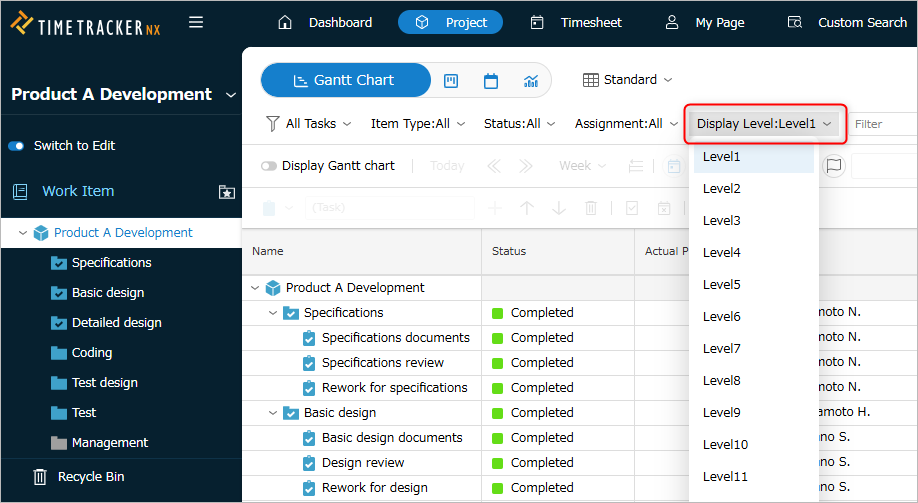The image size is (918, 503).
Task: Click the Status column header
Action: pos(558,251)
